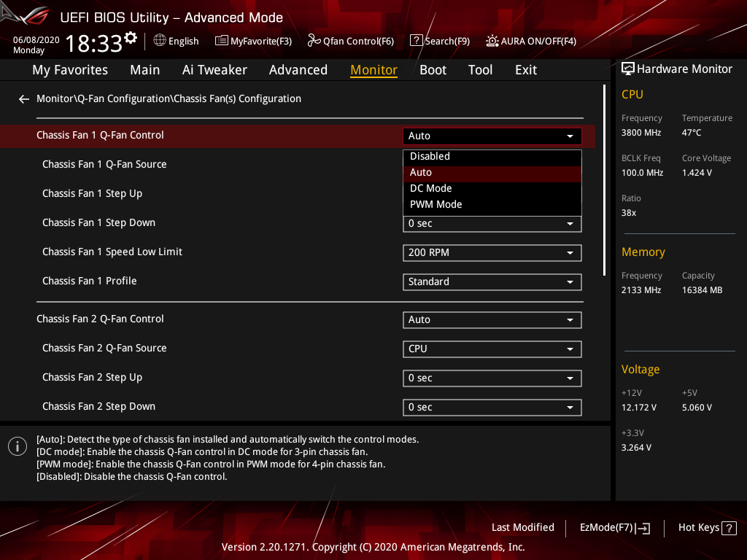Image resolution: width=747 pixels, height=560 pixels.
Task: Select Chassis Fan 2 Step Down label
Action: click(x=98, y=406)
